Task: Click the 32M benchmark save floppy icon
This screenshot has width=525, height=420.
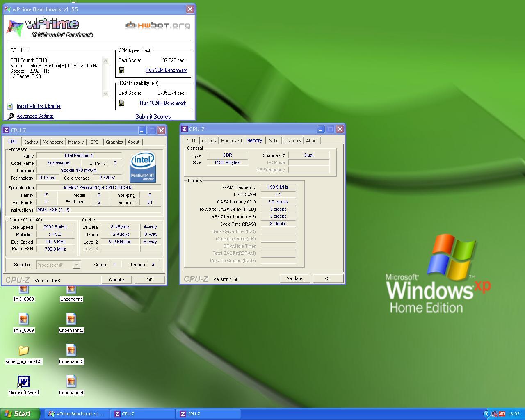Action: 121,70
